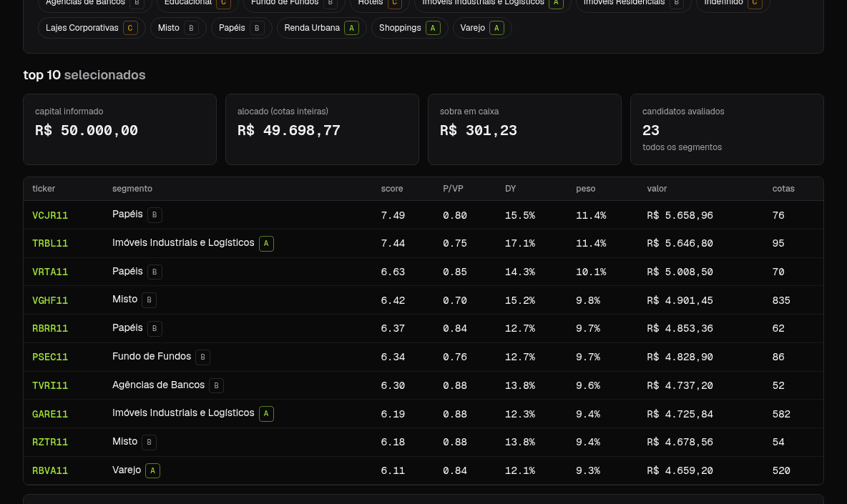Click the valor R$ 5.008,50 in VRTA11 row
847x504 pixels.
(x=680, y=272)
